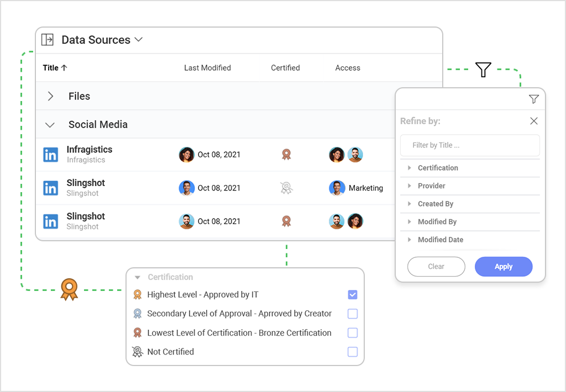This screenshot has height=392, width=566.
Task: Click the large orange certification ribbon icon
Action: [x=69, y=289]
